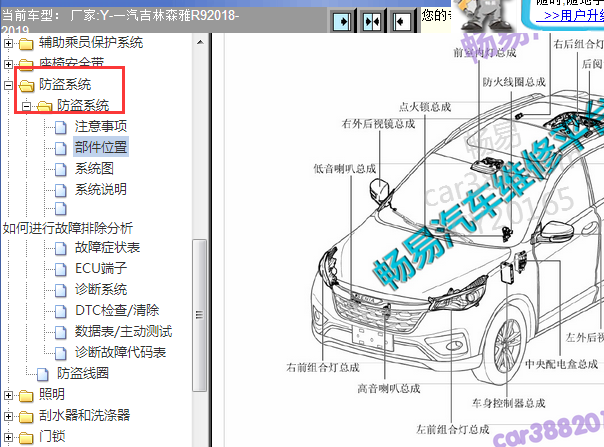Screen dimensions: 604x447
Task: Open the DTC检查/清除 page
Action: tap(117, 310)
